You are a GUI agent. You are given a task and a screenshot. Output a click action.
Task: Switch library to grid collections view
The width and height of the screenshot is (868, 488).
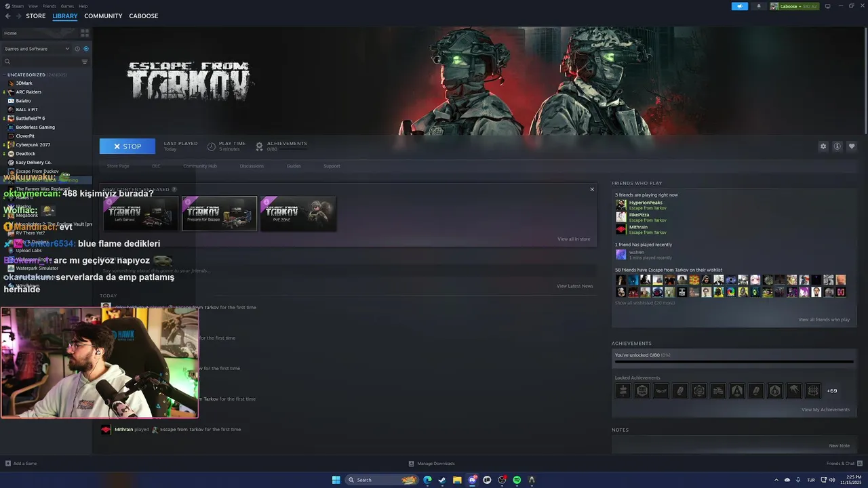[85, 33]
